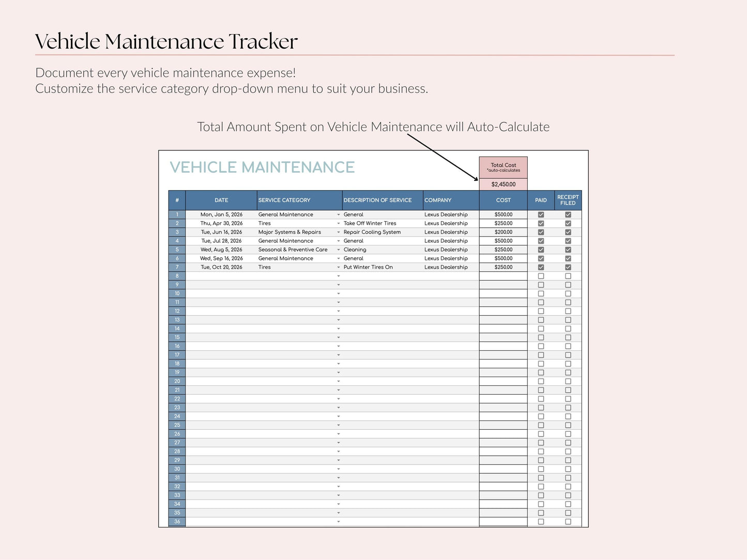Check the Paid checkbox in row 20
This screenshot has height=560, width=747.
tap(541, 381)
